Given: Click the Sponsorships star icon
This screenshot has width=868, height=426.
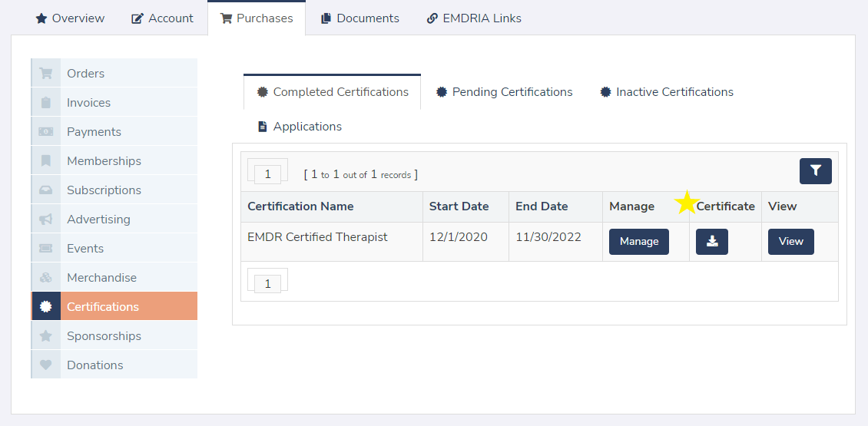Looking at the screenshot, I should click(45, 336).
